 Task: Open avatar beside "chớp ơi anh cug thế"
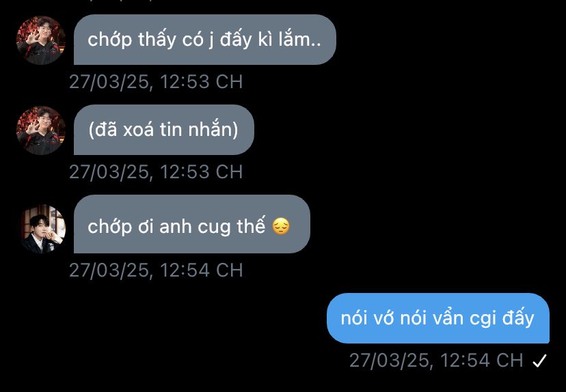pyautogui.click(x=41, y=228)
